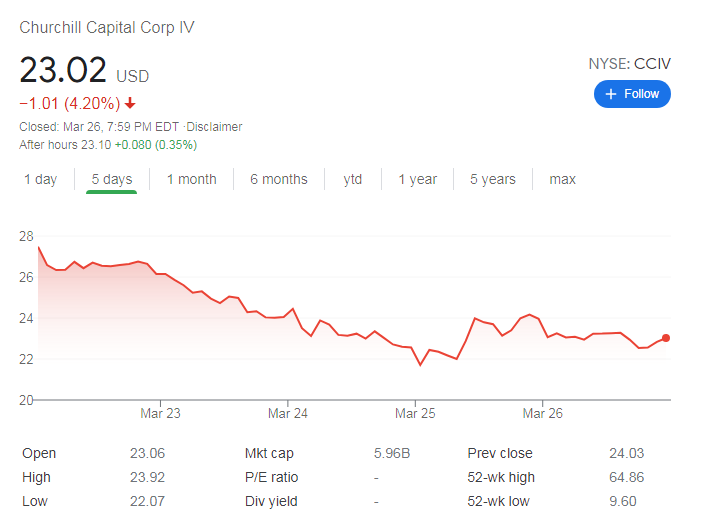
Task: Select the 5 days range tab
Action: click(111, 179)
